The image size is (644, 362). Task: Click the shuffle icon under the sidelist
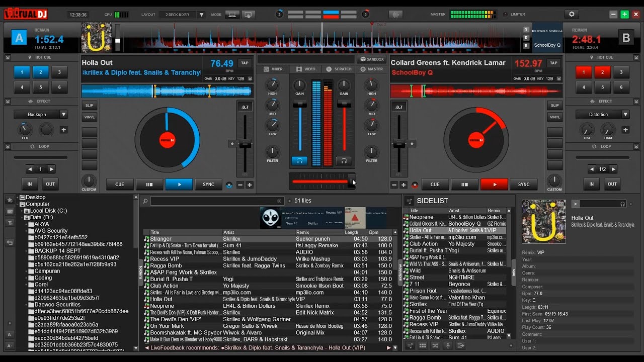click(x=435, y=345)
